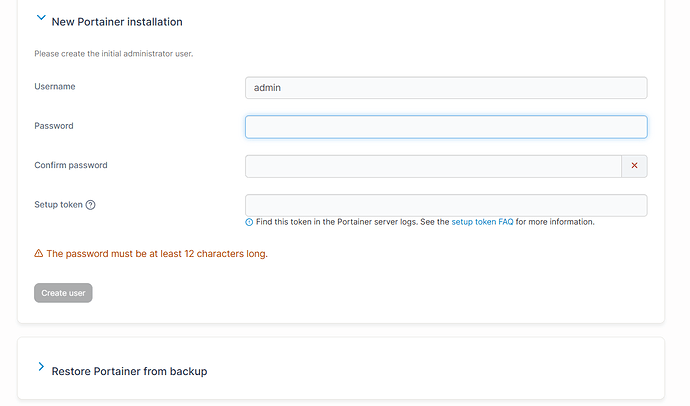Click the warning triangle icon by password message
Viewport: 690px width, 406px height.
click(x=39, y=253)
